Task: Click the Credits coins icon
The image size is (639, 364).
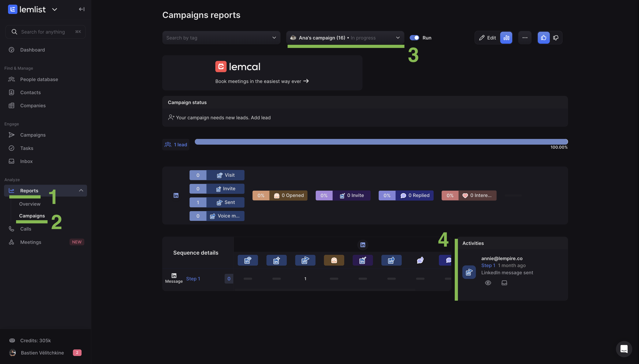Action: pyautogui.click(x=12, y=341)
